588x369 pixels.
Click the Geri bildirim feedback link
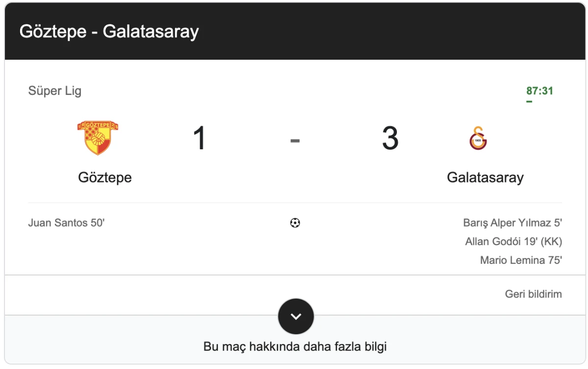click(x=534, y=294)
